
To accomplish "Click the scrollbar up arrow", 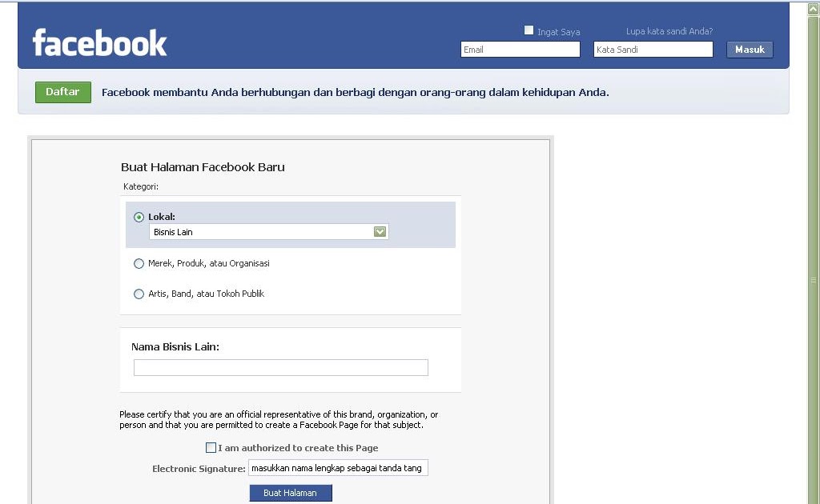I will 814,9.
